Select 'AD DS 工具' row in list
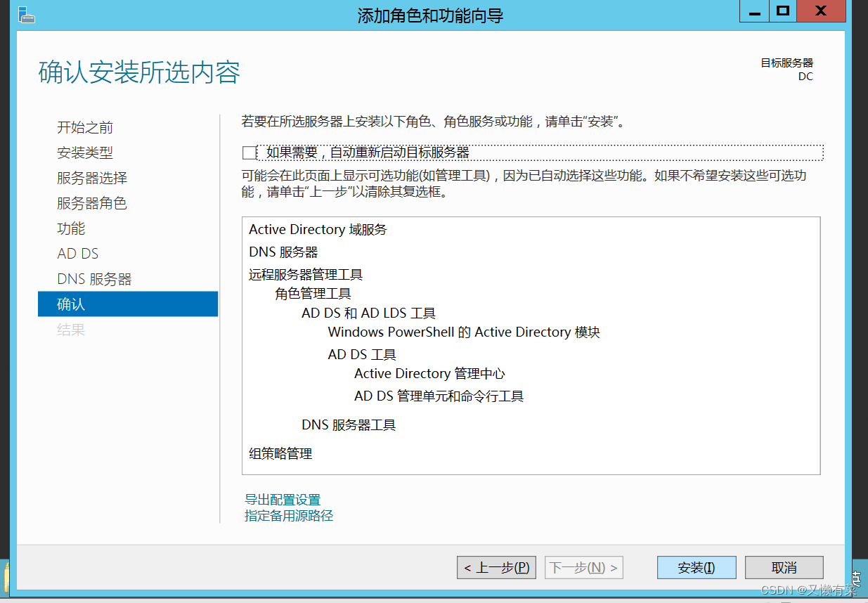This screenshot has width=868, height=603. (362, 354)
